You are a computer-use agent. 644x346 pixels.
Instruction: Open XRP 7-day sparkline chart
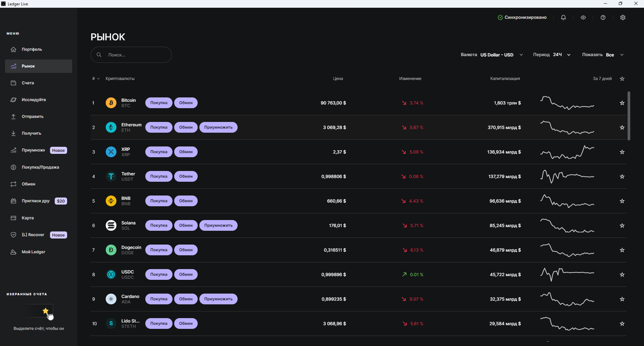click(x=567, y=152)
